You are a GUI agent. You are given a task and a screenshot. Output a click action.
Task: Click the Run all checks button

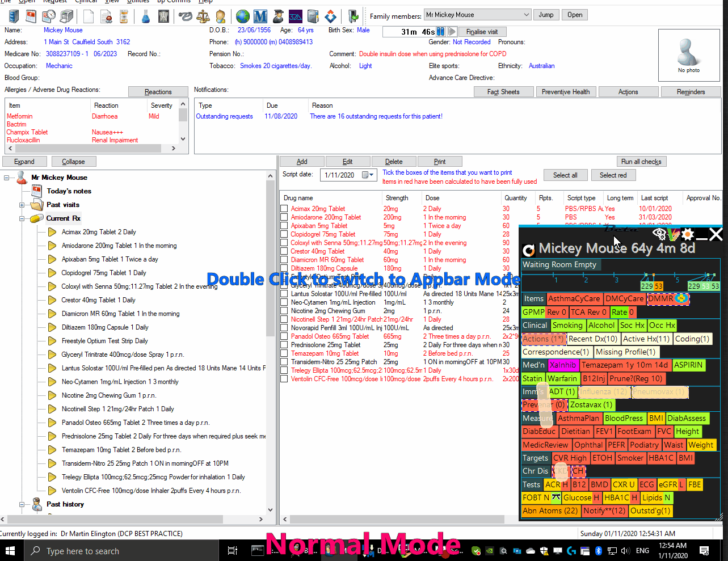[641, 162]
